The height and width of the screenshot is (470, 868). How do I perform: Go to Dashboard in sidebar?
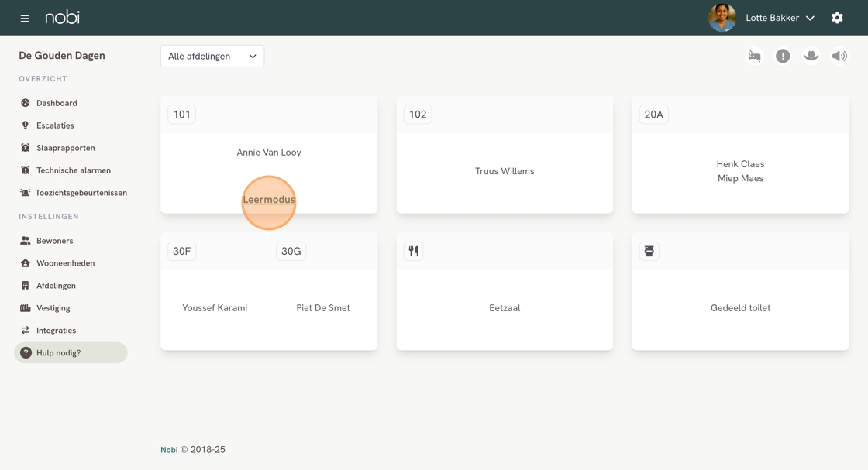pyautogui.click(x=57, y=103)
